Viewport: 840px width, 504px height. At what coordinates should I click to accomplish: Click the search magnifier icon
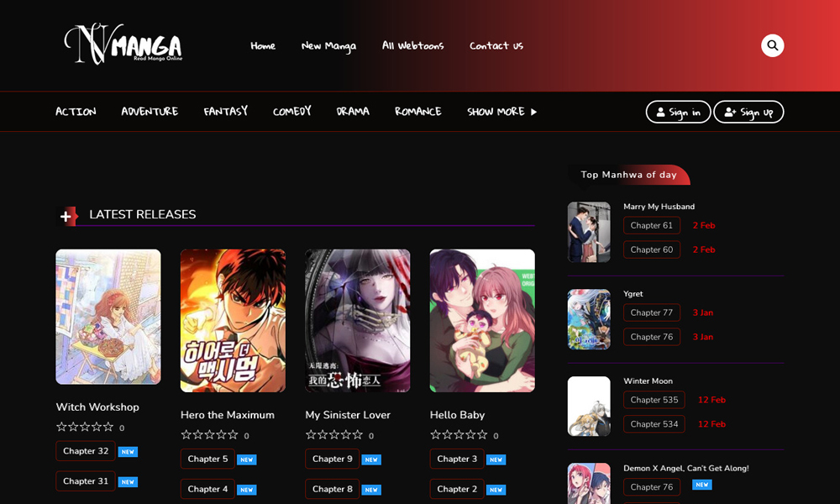point(772,45)
